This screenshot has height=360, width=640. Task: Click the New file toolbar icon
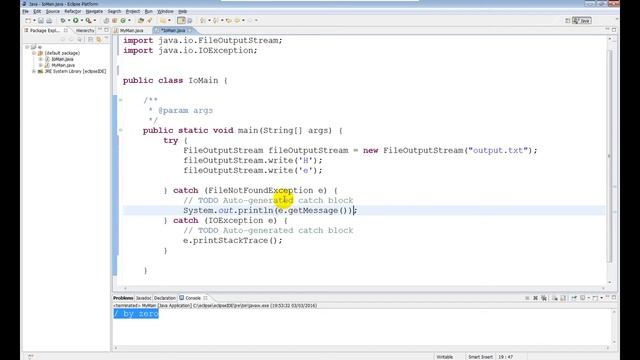click(x=28, y=20)
